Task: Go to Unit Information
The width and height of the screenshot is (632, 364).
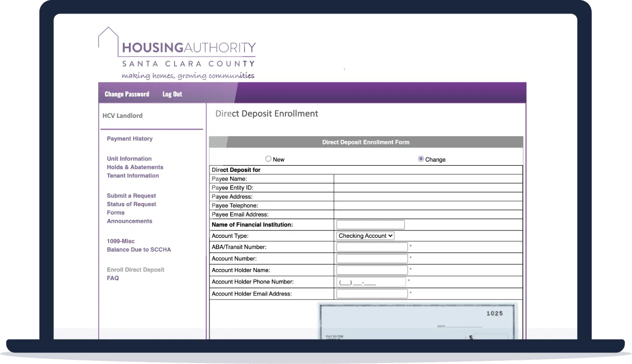Action: point(129,159)
